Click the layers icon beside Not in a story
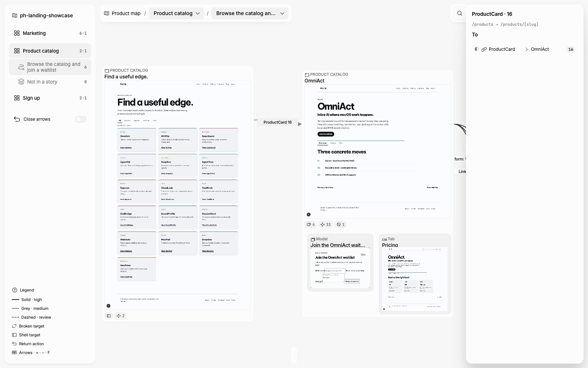 point(21,82)
